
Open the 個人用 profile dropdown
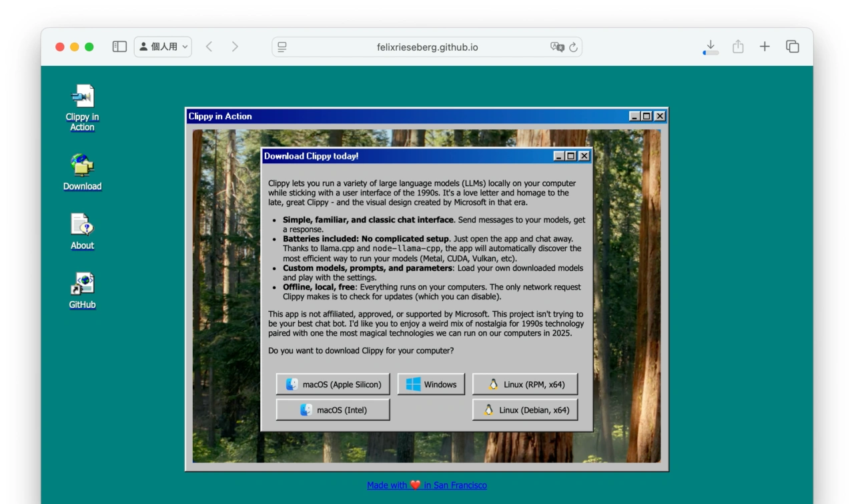[x=163, y=46]
